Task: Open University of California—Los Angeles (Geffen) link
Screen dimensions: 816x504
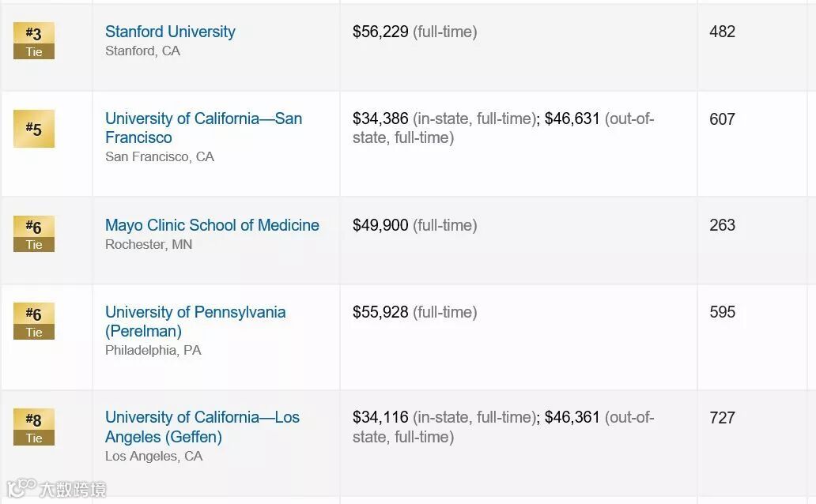Action: (202, 418)
